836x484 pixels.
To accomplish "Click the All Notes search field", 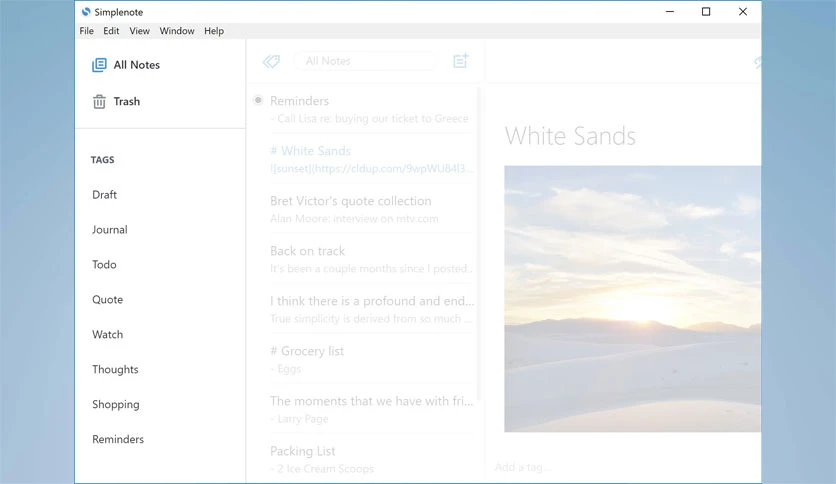I will tap(365, 61).
